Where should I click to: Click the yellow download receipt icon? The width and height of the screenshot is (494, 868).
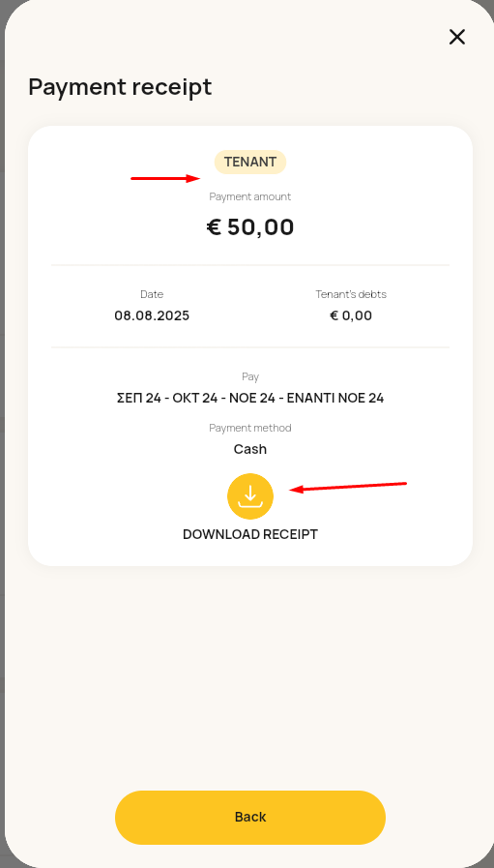tap(250, 496)
